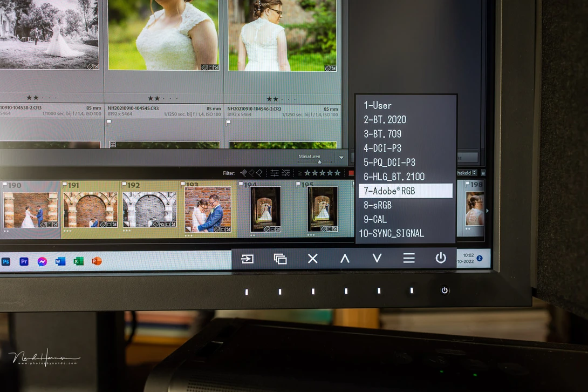The width and height of the screenshot is (588, 392).
Task: Move down with the OSD down arrow
Action: [377, 258]
